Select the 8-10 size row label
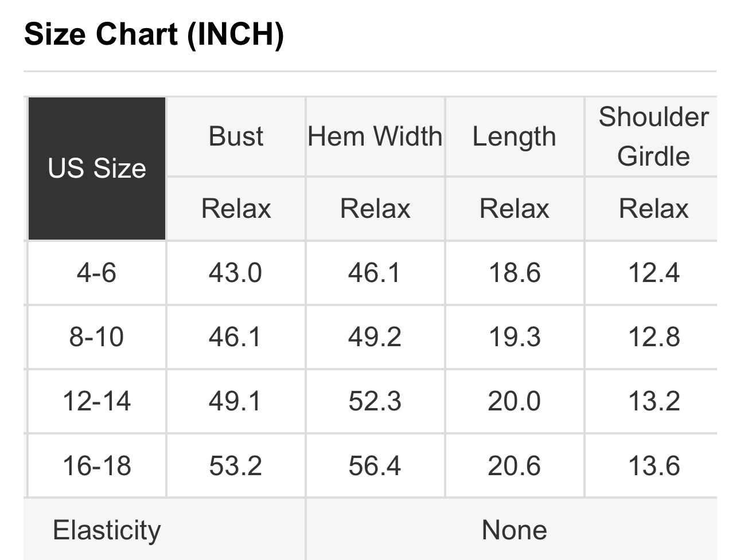Viewport: 740px width, 560px height. [x=96, y=336]
